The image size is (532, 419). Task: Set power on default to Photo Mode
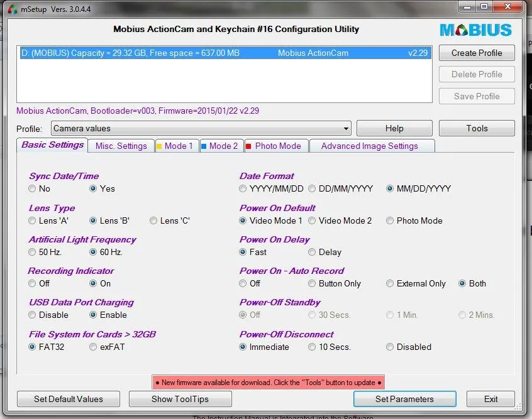414,221
